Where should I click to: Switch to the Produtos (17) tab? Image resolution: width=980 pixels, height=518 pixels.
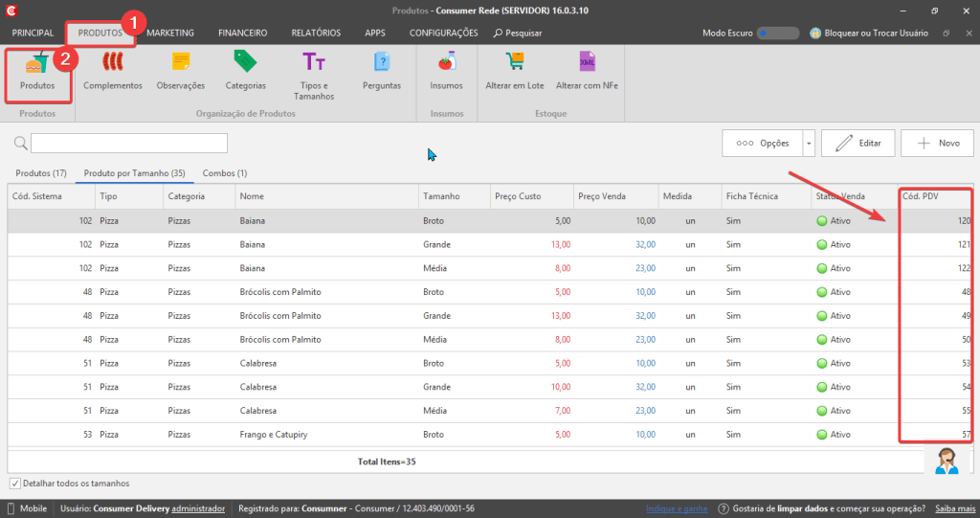tap(40, 173)
